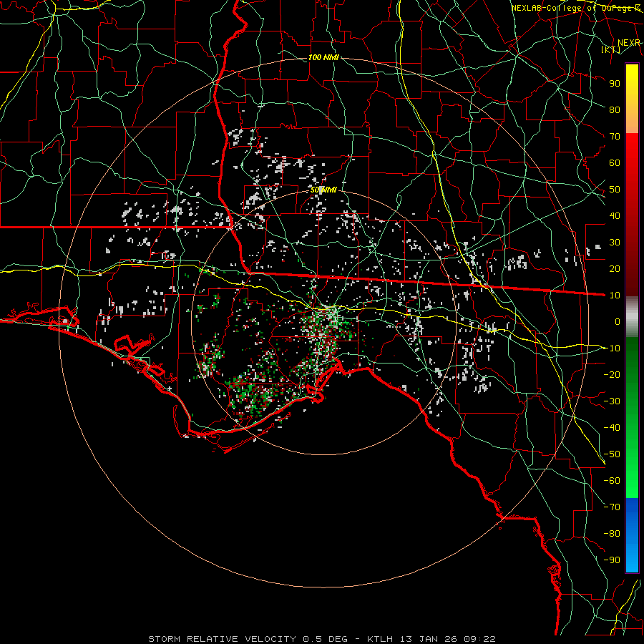Select the -30 value on the velocity scale
The image size is (644, 644).
[x=612, y=401]
